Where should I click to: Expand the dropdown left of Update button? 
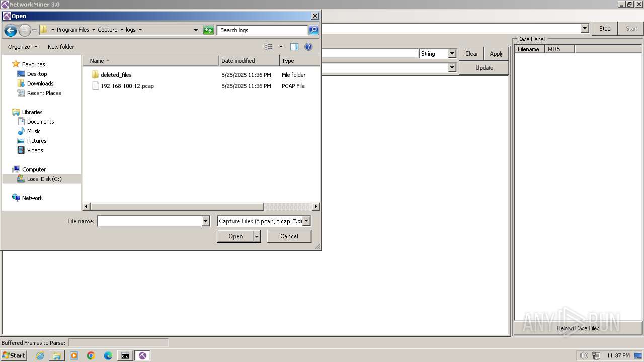(452, 67)
